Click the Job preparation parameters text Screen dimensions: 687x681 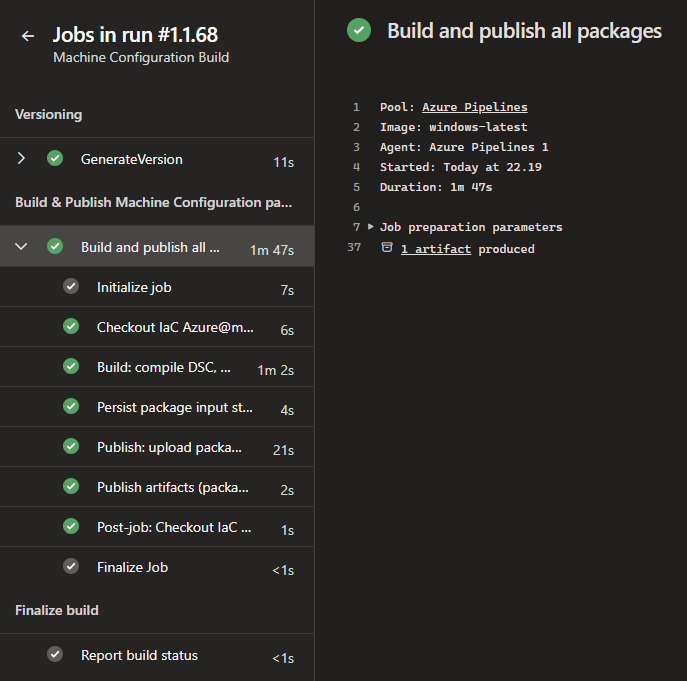[471, 227]
